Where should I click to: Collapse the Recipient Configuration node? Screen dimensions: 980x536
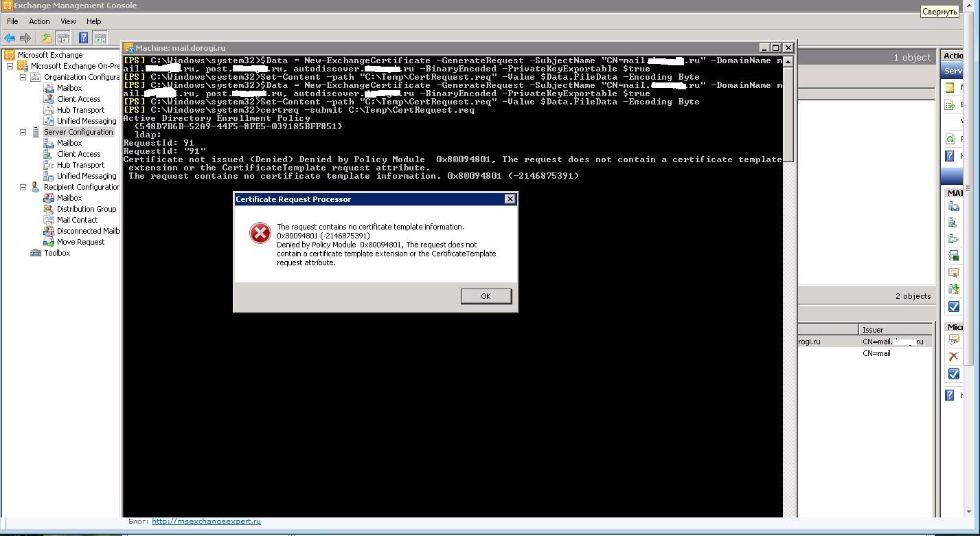point(23,187)
